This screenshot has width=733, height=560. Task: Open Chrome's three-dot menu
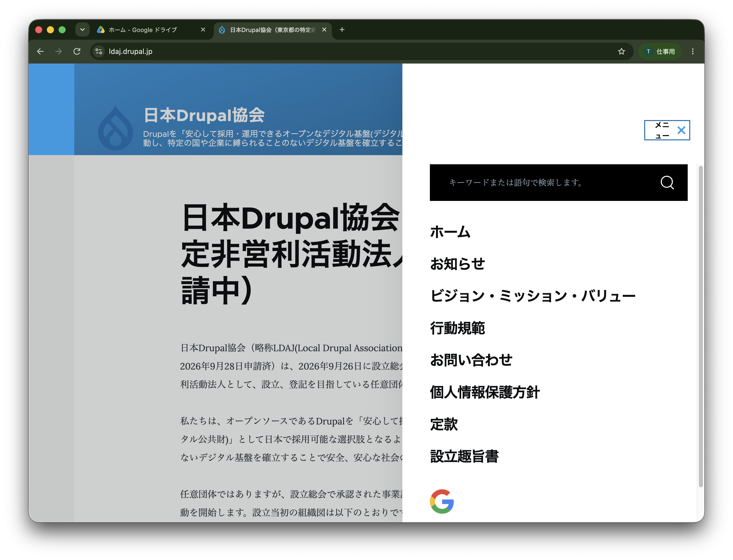coord(693,51)
